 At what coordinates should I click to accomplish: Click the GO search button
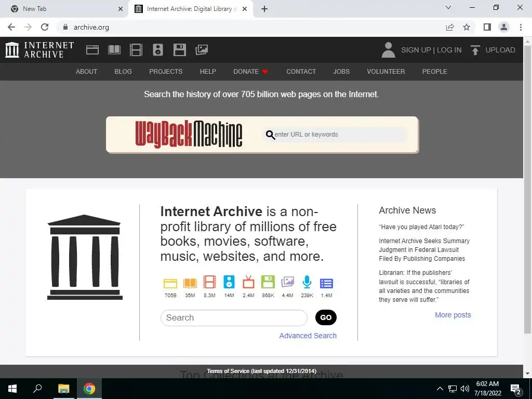[326, 317]
